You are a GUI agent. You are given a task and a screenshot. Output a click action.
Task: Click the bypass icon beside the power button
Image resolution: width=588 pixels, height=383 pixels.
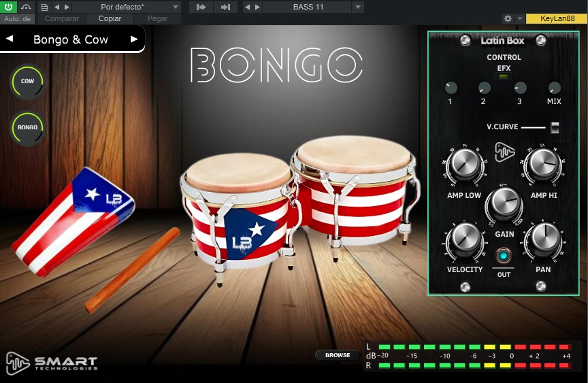click(x=26, y=7)
